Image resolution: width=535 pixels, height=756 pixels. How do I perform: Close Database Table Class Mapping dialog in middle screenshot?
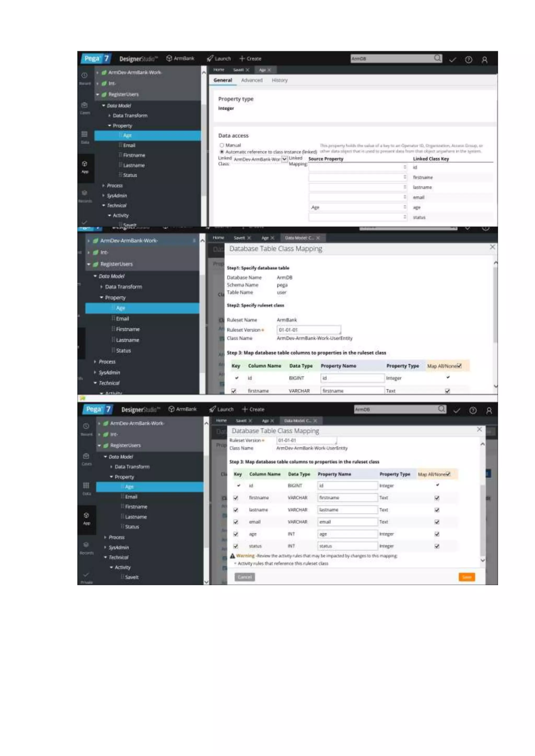pos(492,247)
